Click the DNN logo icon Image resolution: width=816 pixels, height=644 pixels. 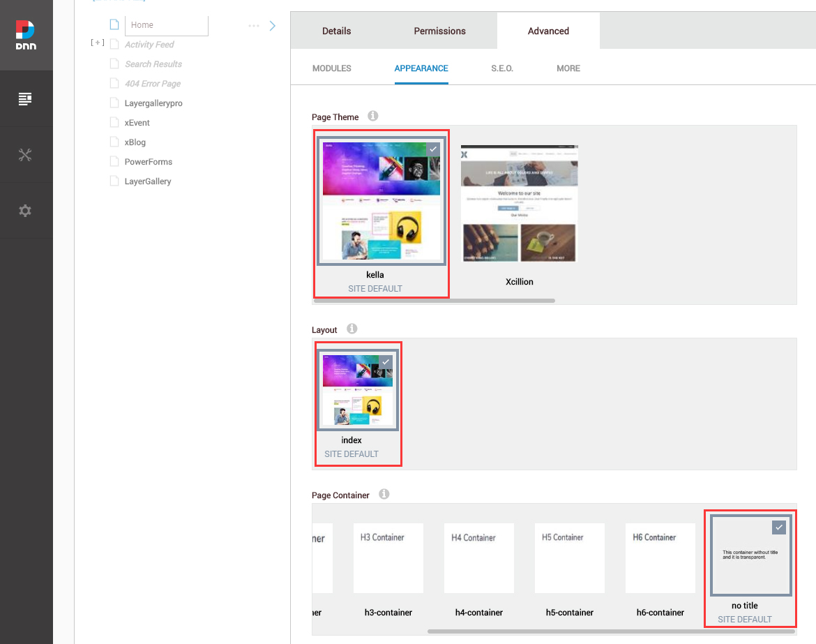pos(26,35)
